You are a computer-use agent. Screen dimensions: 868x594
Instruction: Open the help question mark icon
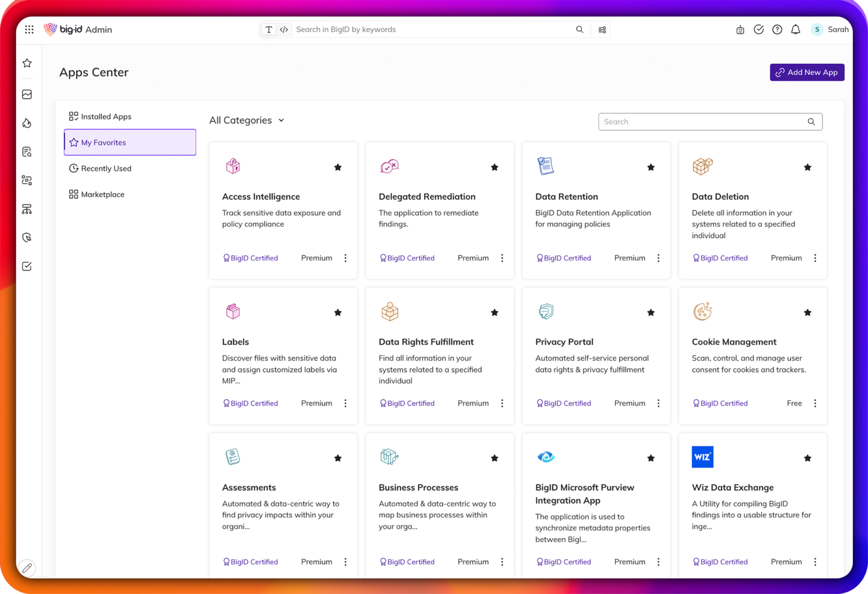pyautogui.click(x=776, y=29)
